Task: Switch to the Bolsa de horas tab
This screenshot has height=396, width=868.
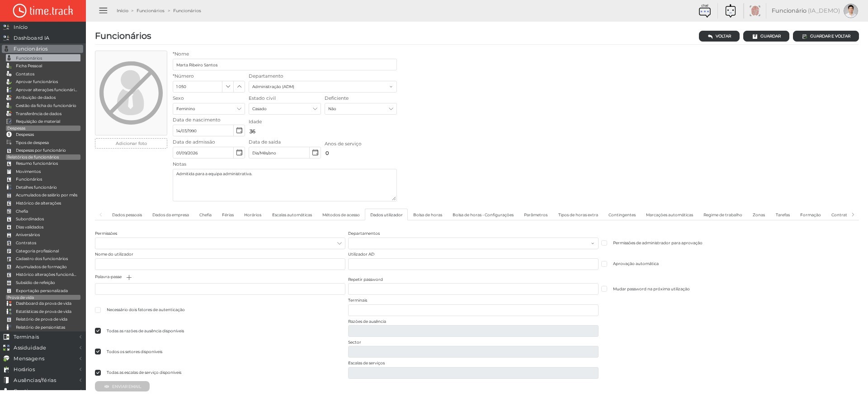Action: pos(428,215)
